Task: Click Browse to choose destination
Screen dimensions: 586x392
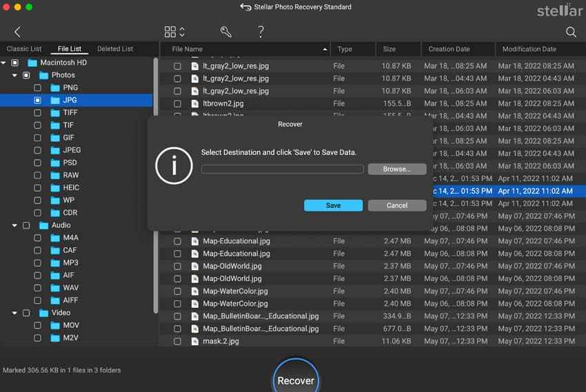Action: coord(397,169)
